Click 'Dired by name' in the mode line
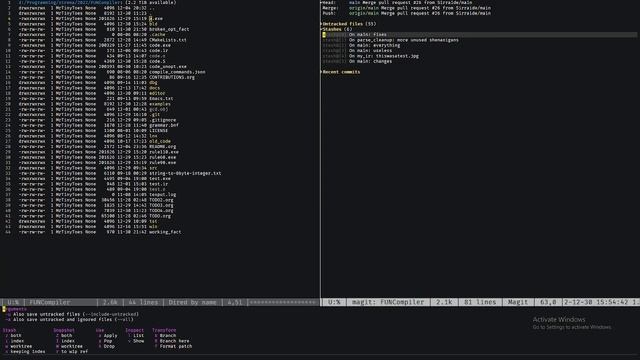The width and height of the screenshot is (640, 360). 192,302
